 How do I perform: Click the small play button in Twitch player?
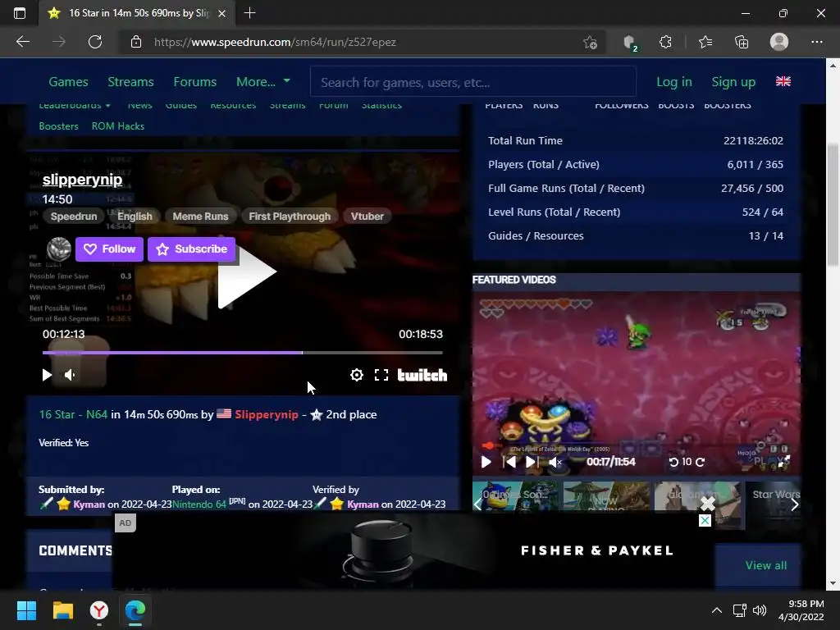(x=47, y=375)
